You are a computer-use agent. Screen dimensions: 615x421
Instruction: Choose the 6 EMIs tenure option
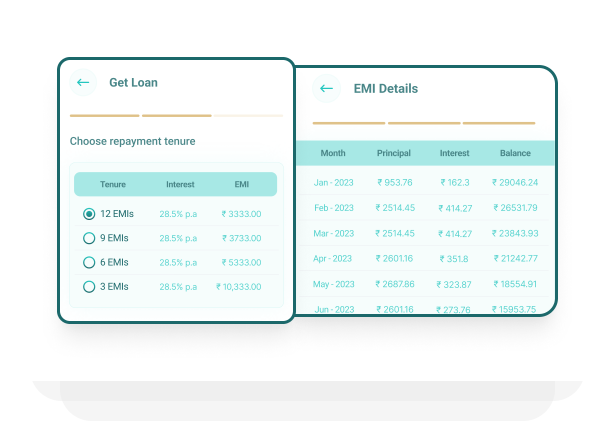click(x=89, y=262)
